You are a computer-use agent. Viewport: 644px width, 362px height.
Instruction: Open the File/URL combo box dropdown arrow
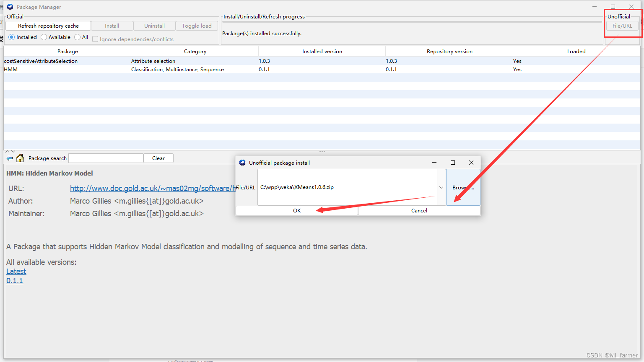(441, 187)
